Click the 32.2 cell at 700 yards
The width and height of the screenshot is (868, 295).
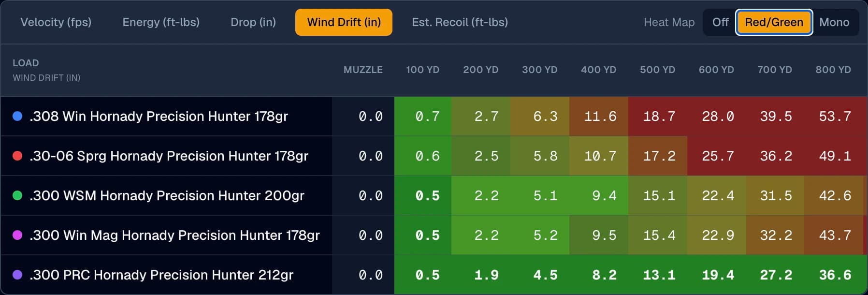(775, 235)
